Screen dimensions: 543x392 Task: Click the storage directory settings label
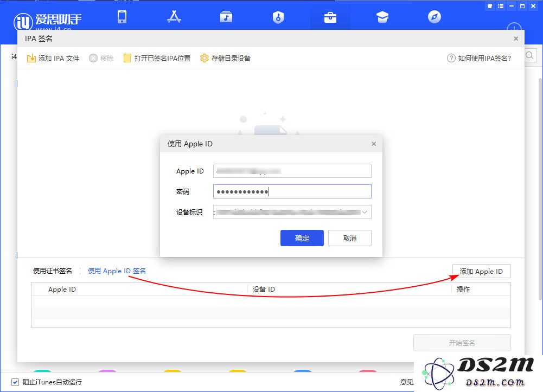point(231,58)
